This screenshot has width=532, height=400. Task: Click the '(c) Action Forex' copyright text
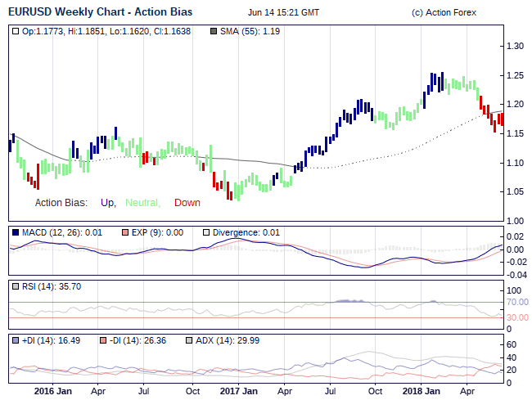tap(444, 12)
